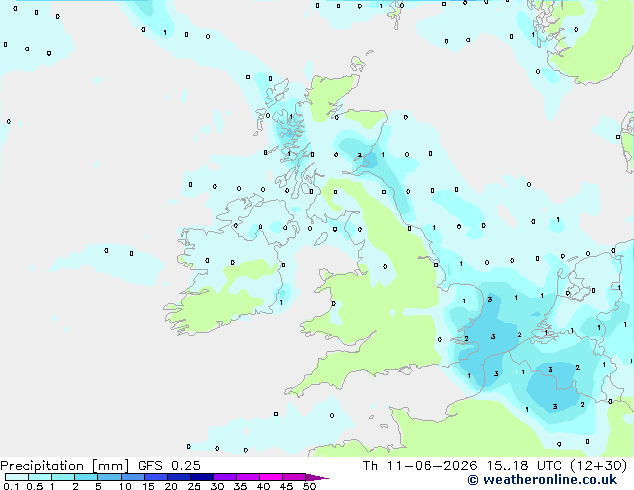Click the 'GFS 0.25' model label

click(169, 466)
